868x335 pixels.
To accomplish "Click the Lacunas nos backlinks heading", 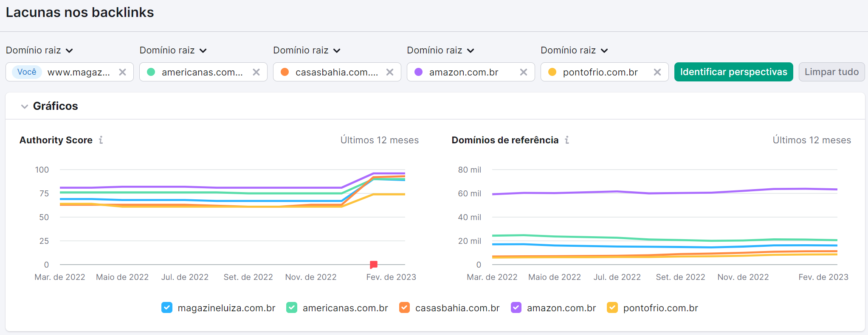I will pyautogui.click(x=80, y=12).
